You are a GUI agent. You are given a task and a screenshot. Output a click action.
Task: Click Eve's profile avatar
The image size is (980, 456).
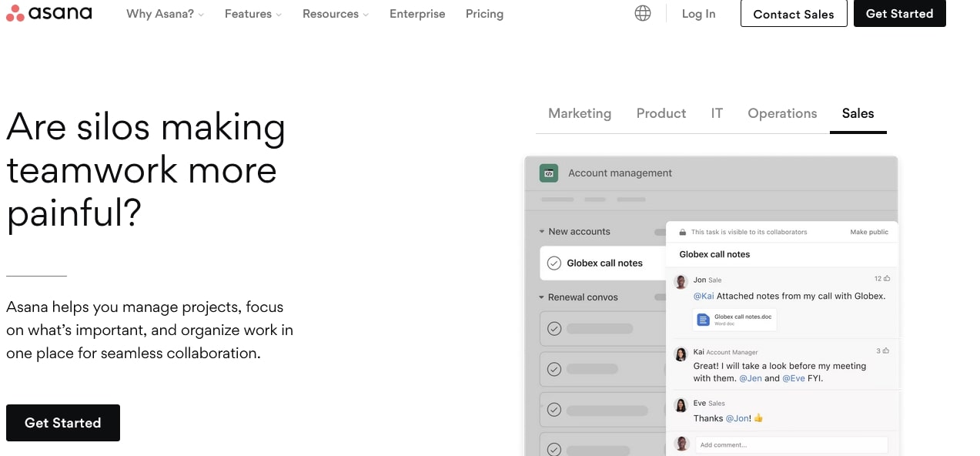[681, 404]
